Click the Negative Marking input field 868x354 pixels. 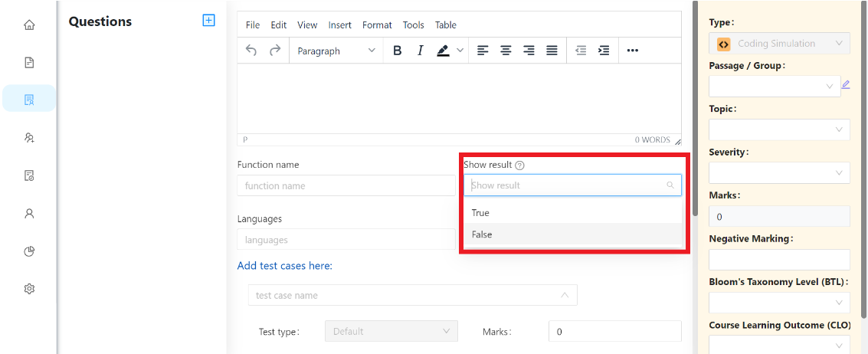(779, 259)
